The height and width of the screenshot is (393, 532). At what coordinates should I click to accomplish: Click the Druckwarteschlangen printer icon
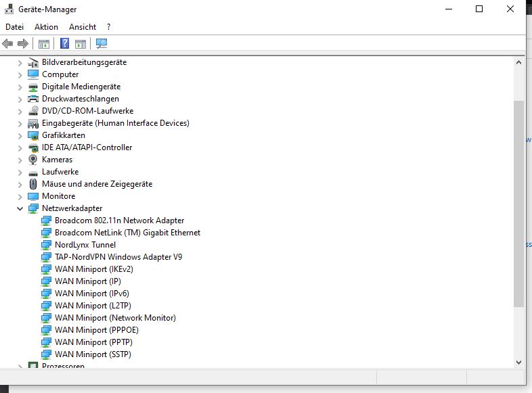[33, 99]
